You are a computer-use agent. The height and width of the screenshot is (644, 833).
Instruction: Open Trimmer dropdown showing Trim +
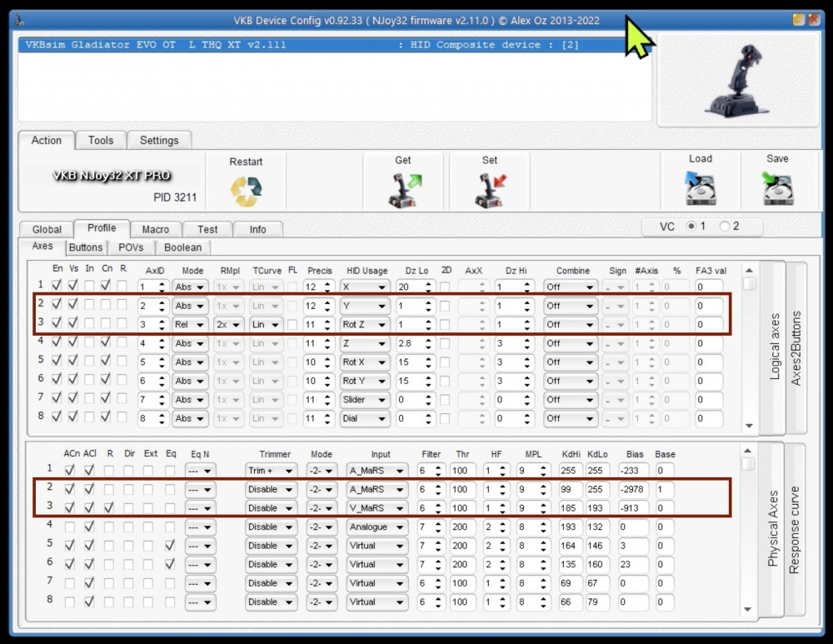pos(271,471)
